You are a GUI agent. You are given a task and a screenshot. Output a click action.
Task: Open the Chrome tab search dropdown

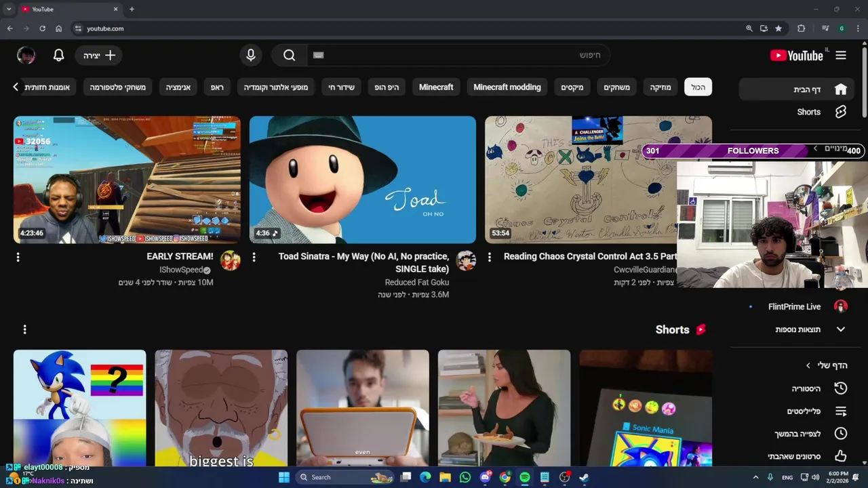pyautogui.click(x=9, y=9)
